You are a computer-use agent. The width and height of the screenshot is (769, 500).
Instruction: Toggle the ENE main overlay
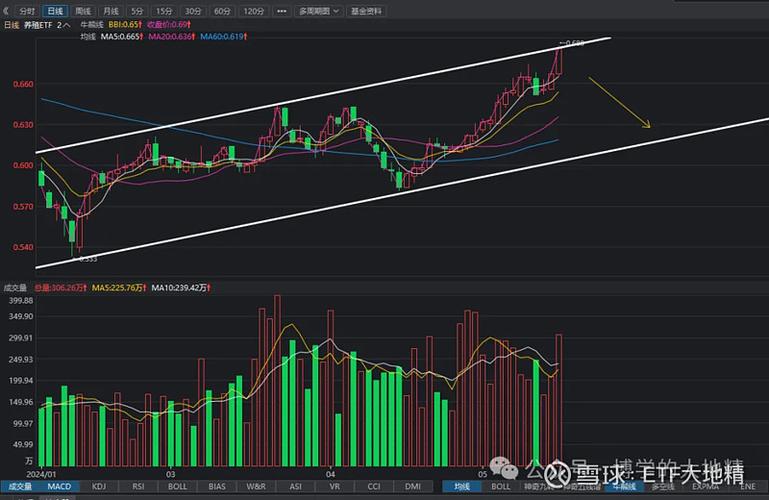[x=747, y=486]
